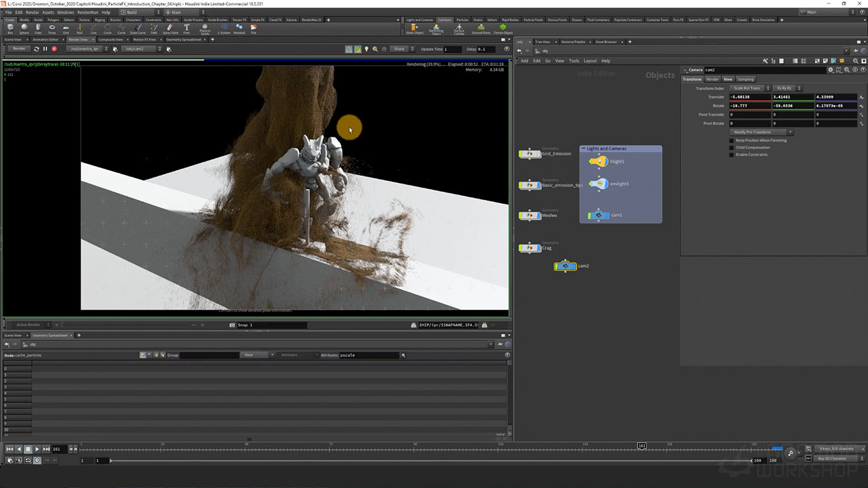868x488 pixels.
Task: Toggle the Enable Constraints checkbox
Action: point(731,155)
